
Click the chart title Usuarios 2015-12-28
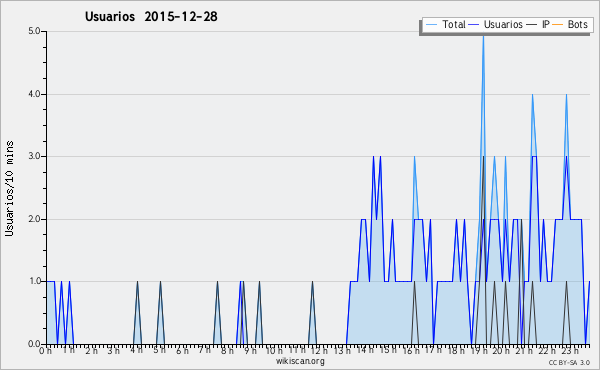151,16
